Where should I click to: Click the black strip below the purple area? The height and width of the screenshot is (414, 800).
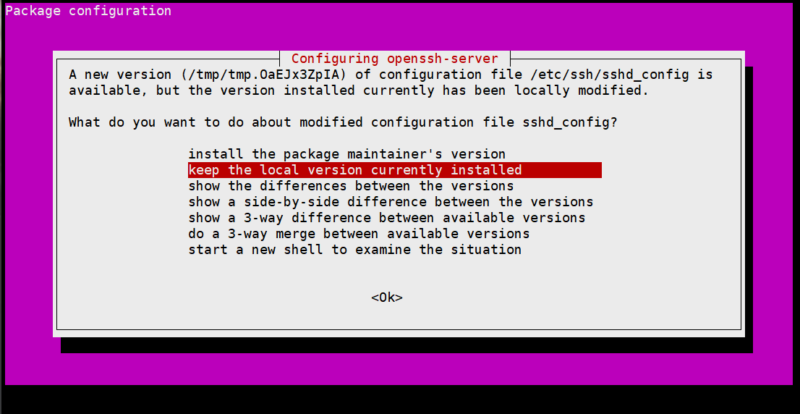click(398, 399)
